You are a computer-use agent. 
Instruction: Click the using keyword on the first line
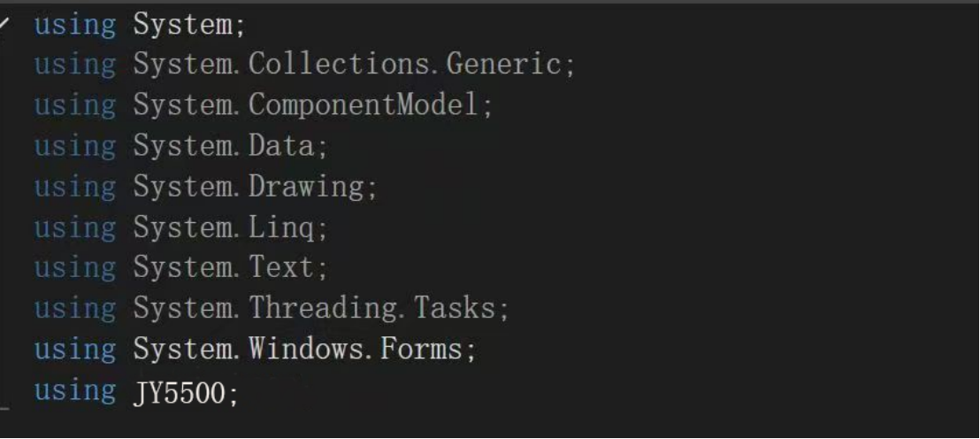tap(74, 25)
